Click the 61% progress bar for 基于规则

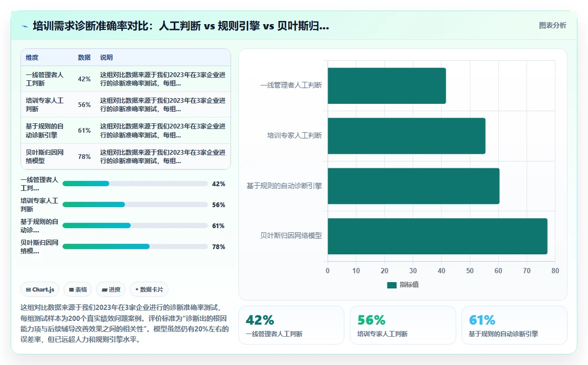click(135, 226)
